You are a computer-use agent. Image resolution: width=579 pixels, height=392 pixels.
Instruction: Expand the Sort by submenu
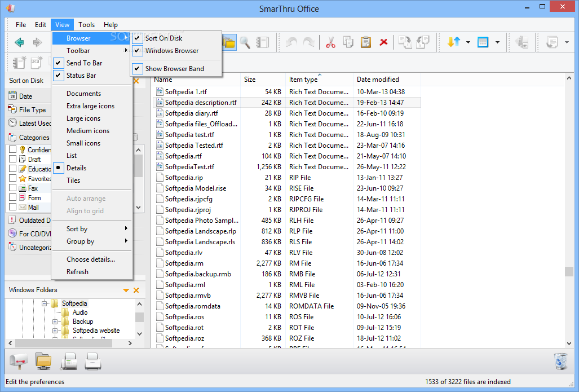[91, 228]
